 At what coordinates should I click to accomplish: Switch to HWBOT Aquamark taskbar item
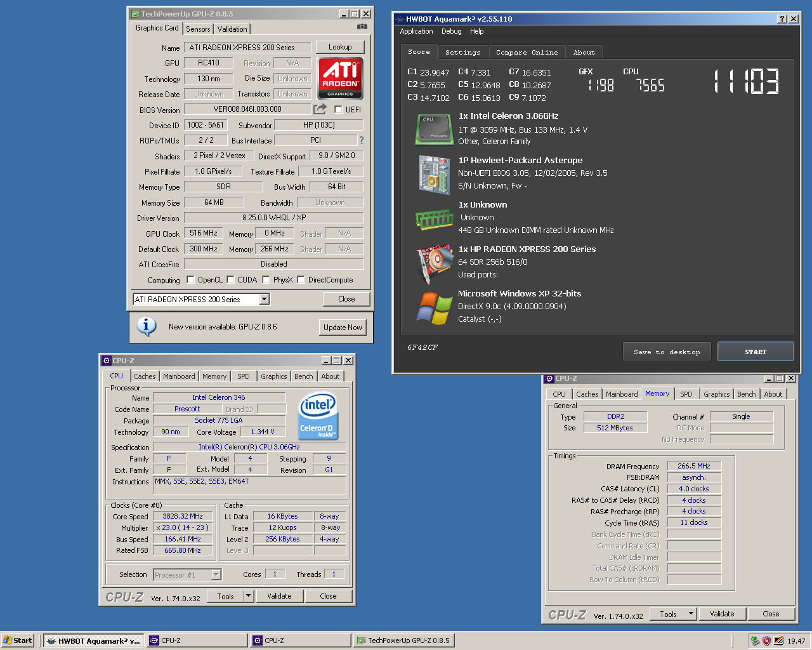tap(94, 640)
